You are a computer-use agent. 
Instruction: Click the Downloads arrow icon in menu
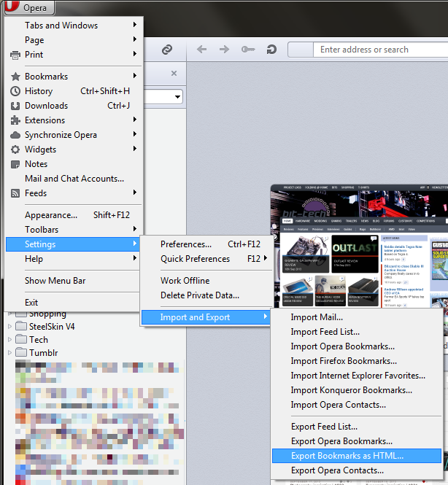click(15, 106)
